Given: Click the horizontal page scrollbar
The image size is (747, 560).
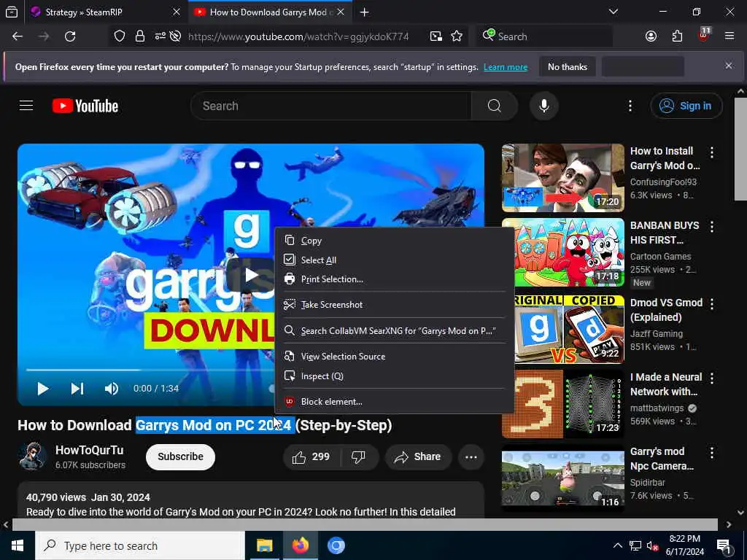Looking at the screenshot, I should click(x=365, y=524).
